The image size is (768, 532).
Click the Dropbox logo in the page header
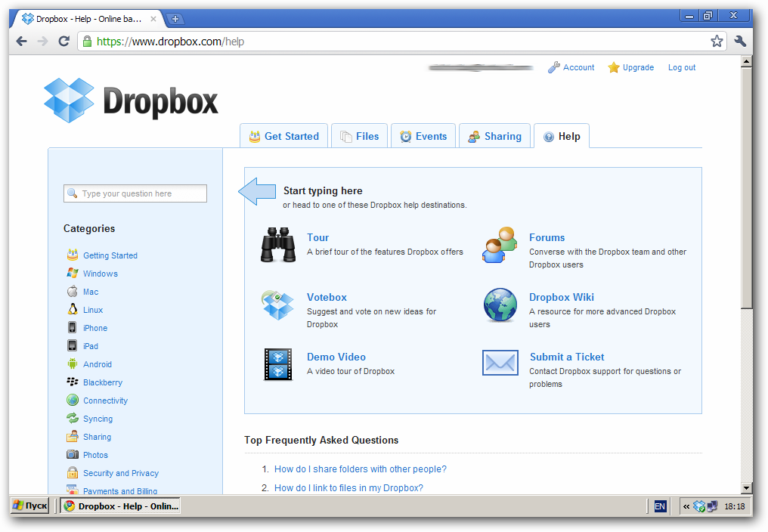(x=131, y=101)
